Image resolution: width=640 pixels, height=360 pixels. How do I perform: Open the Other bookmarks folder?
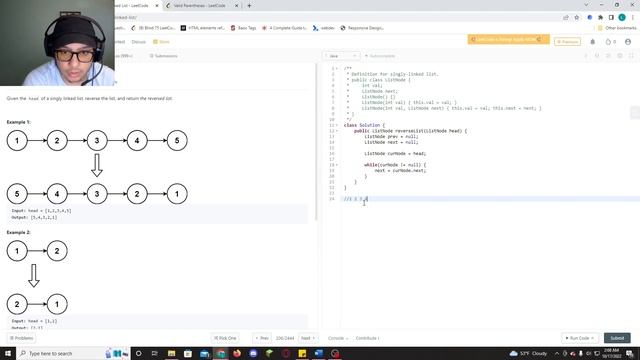(617, 28)
